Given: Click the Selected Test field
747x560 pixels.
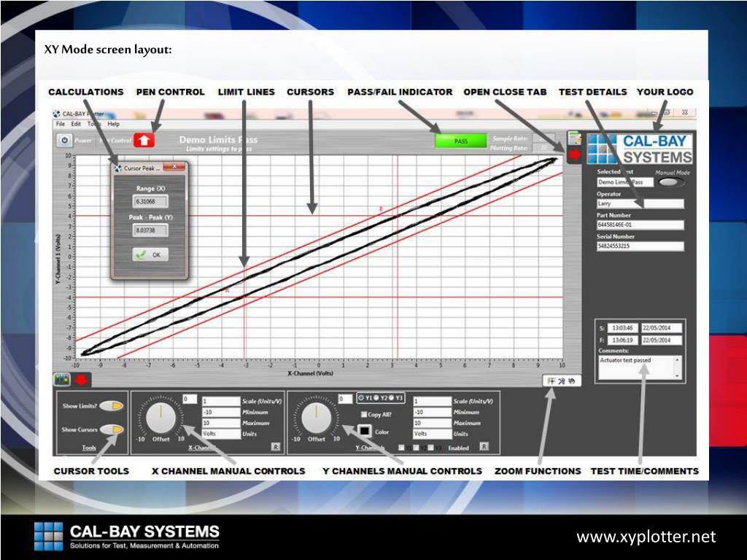Looking at the screenshot, I should 625,182.
